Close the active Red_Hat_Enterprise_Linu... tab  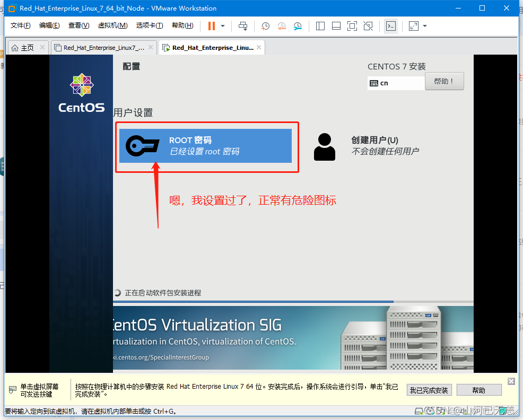259,47
